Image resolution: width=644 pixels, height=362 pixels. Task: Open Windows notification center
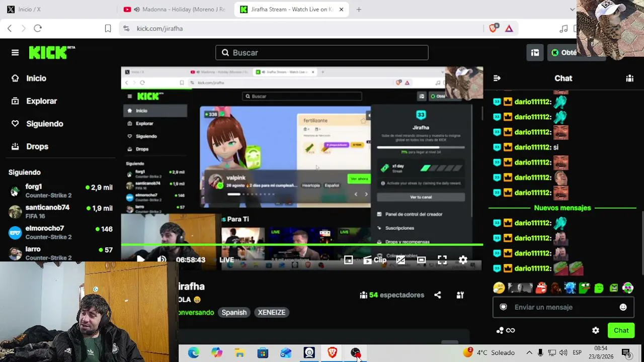tap(626, 353)
